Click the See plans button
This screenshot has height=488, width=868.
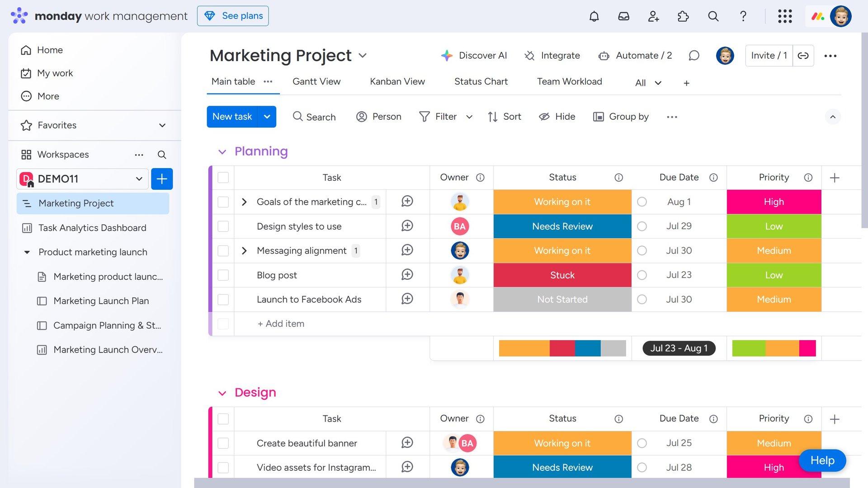point(233,16)
